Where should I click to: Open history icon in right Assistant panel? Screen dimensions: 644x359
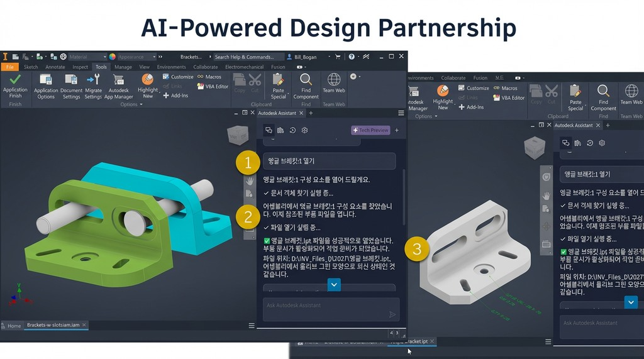click(590, 143)
